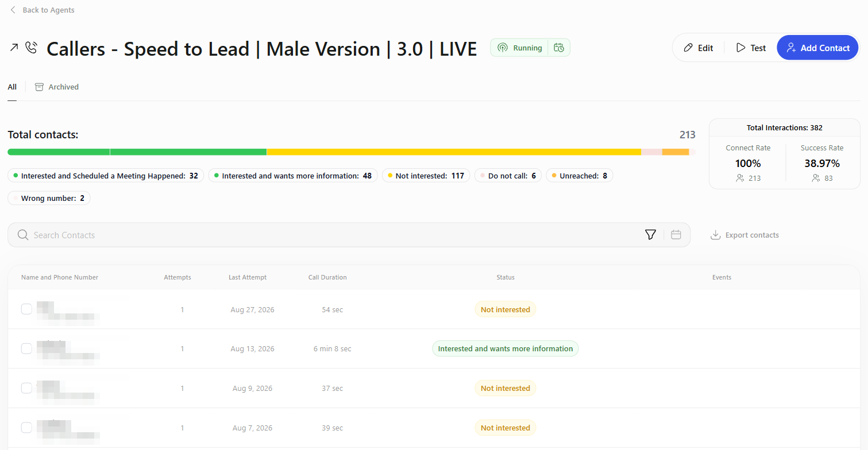Click the Add Contact button
This screenshot has height=450, width=868.
point(817,48)
